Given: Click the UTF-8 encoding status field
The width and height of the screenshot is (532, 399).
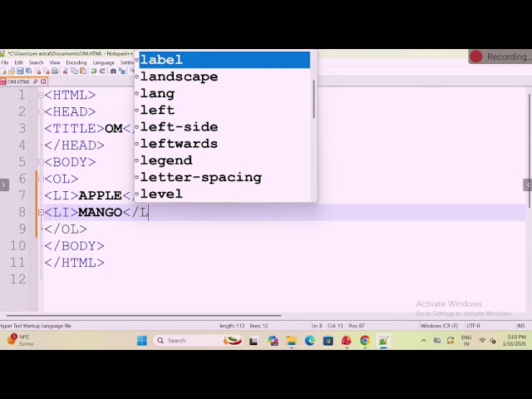Looking at the screenshot, I should [x=473, y=326].
